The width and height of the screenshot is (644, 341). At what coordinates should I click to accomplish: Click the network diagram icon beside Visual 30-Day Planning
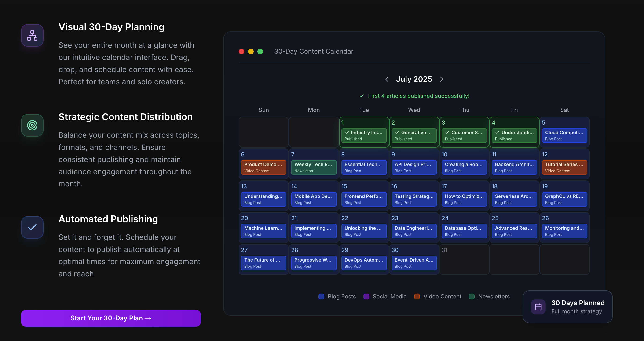(x=32, y=35)
